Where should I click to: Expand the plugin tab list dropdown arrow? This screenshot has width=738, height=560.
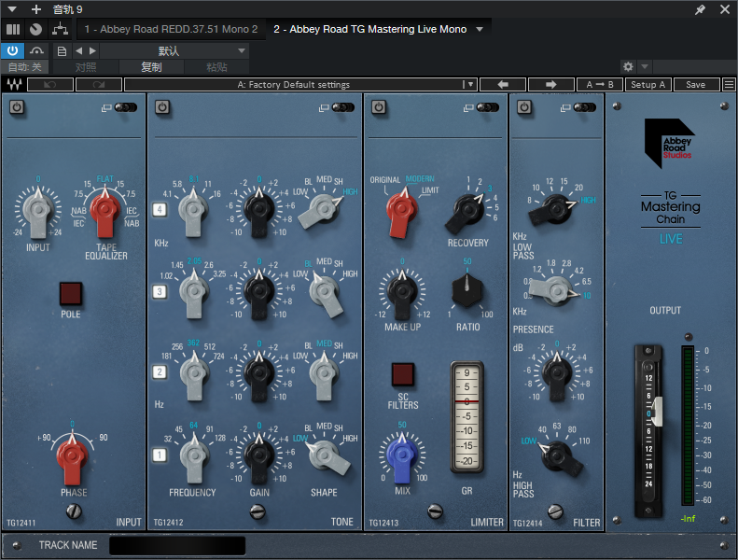(x=480, y=29)
